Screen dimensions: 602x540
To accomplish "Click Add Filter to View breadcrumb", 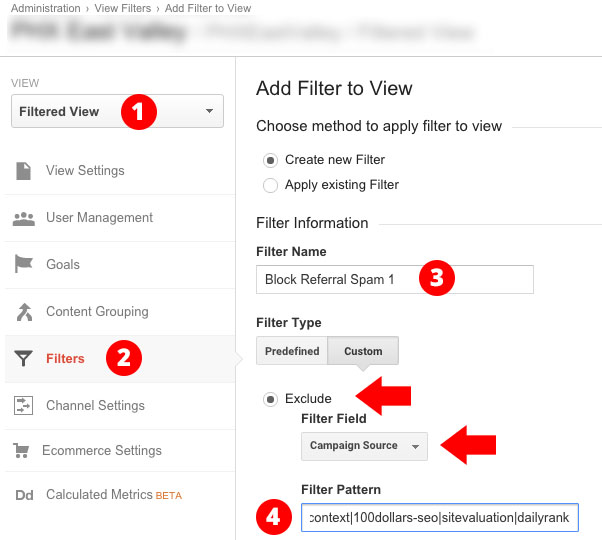I will (x=208, y=8).
